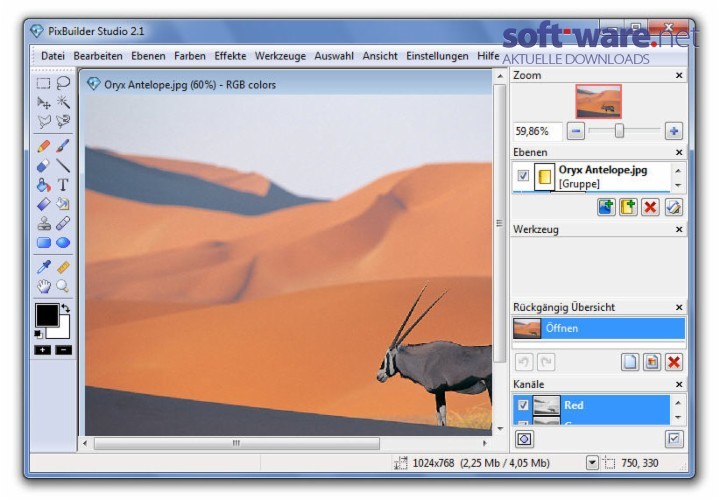Decrease zoom with the minus button
Viewport: 720px width, 500px height.
(576, 131)
